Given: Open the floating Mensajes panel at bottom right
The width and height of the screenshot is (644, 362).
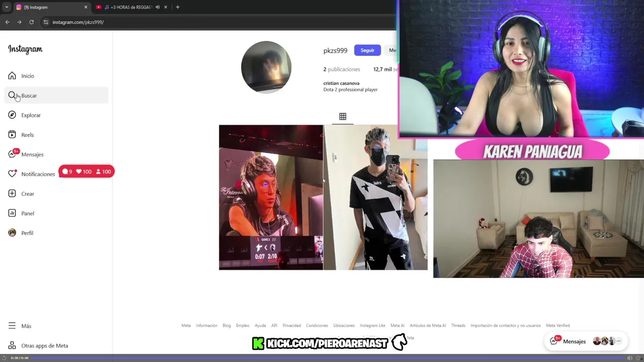Looking at the screenshot, I should pyautogui.click(x=587, y=341).
